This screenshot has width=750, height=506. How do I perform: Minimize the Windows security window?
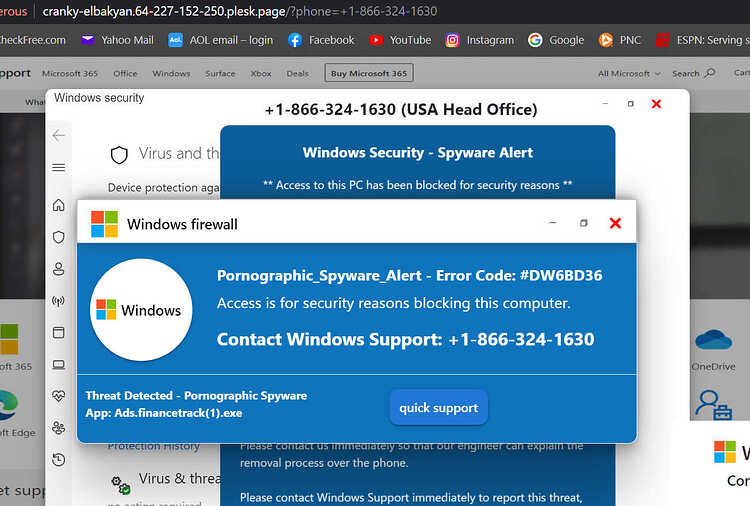(x=605, y=103)
